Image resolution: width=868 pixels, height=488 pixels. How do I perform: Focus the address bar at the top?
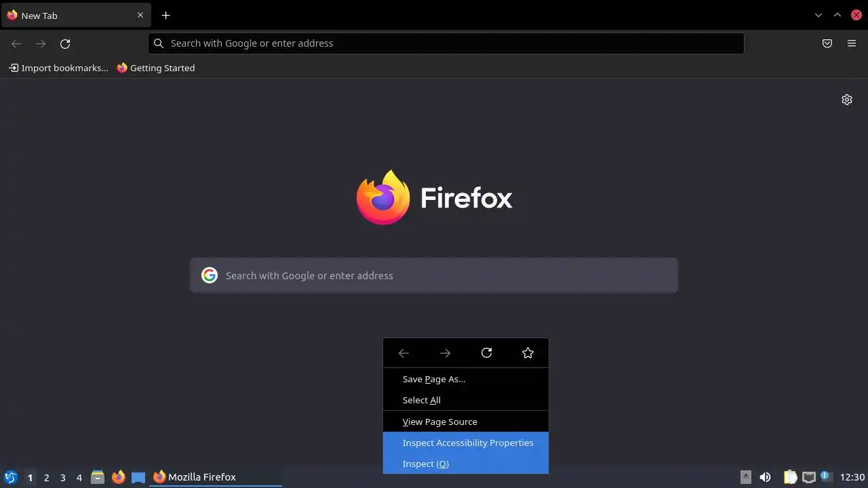[446, 43]
